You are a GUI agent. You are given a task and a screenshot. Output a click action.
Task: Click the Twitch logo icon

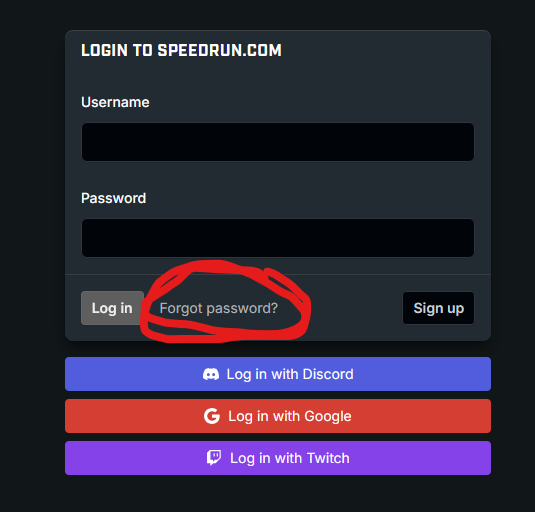pos(214,458)
